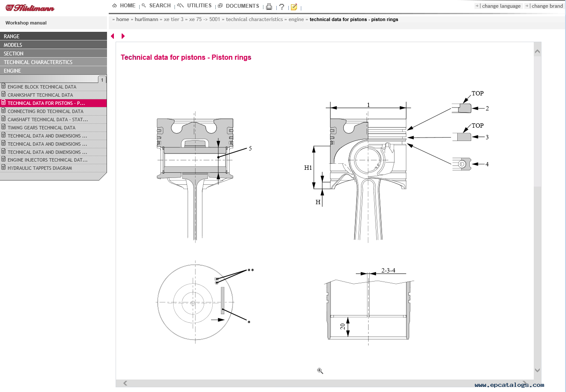
Task: Go to previous page with left red arrow
Action: (x=113, y=36)
